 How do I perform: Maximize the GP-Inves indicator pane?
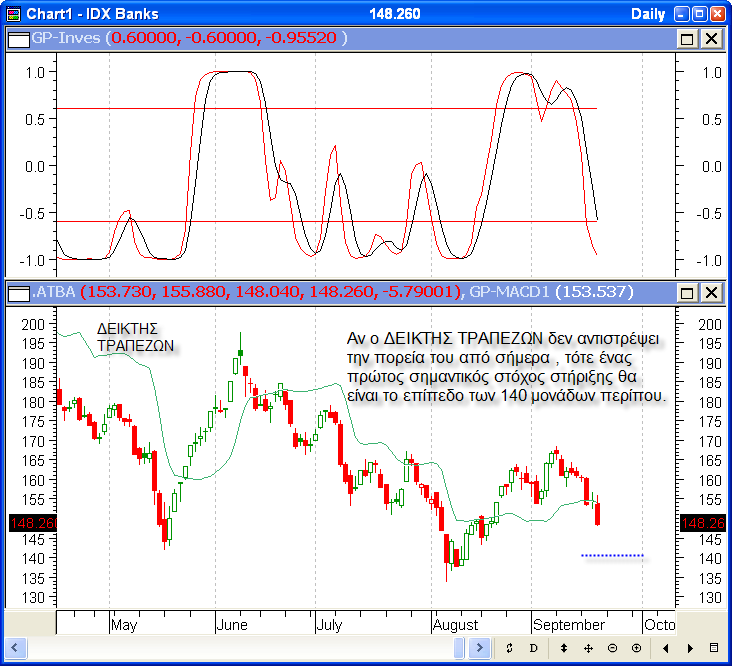[x=687, y=38]
